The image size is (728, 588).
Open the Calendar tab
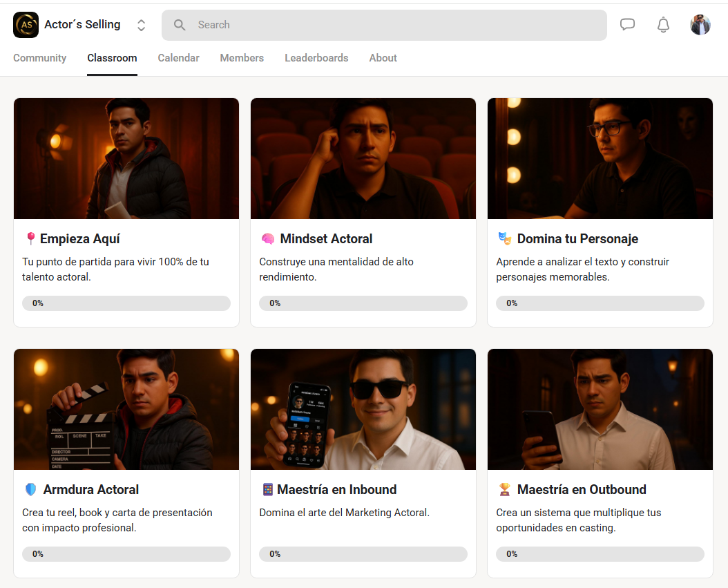pos(178,58)
